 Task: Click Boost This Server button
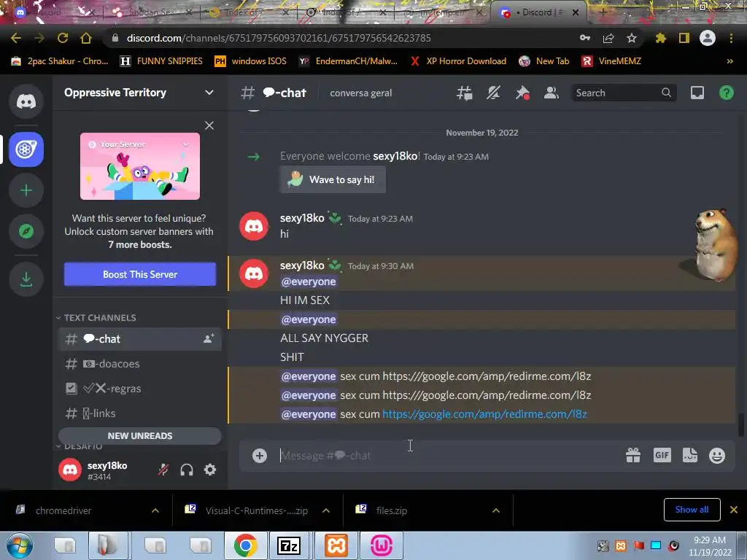[140, 274]
